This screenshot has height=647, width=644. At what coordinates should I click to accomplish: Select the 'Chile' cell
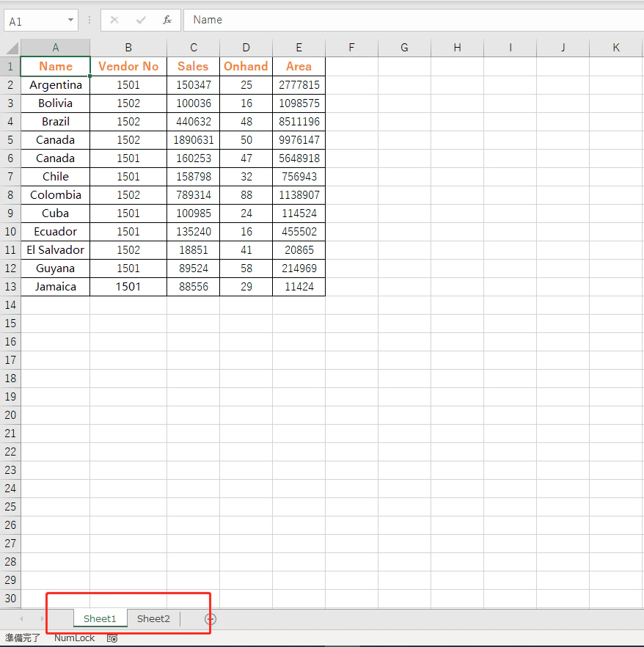55,177
